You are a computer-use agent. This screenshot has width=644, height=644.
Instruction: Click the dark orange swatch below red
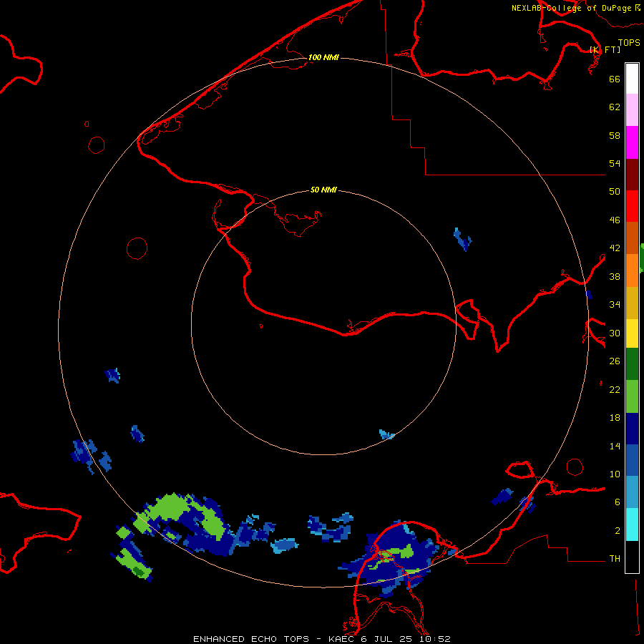[632, 238]
